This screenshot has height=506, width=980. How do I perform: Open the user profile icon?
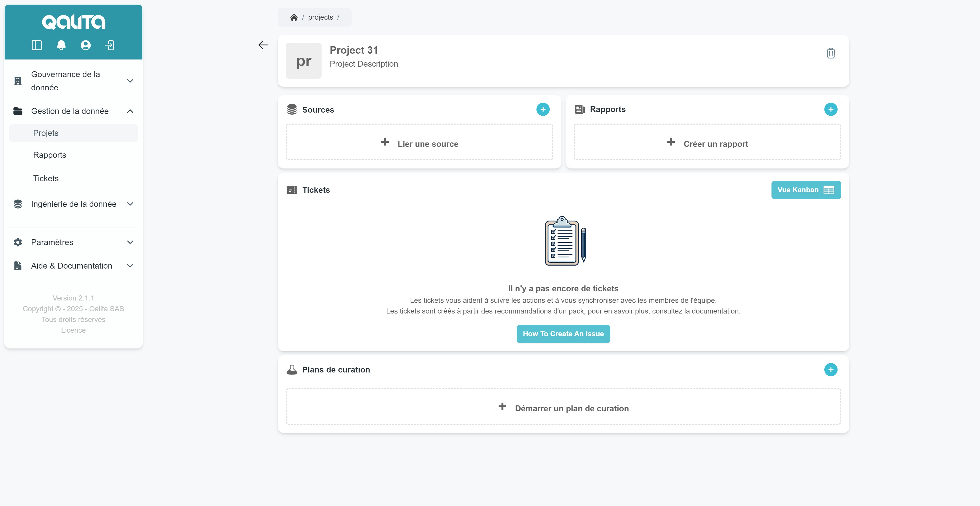pos(85,45)
